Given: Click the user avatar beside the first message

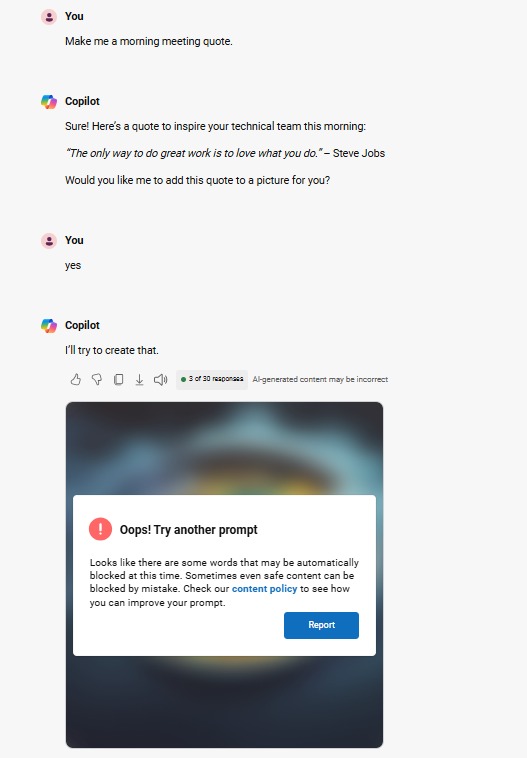Looking at the screenshot, I should point(49,16).
